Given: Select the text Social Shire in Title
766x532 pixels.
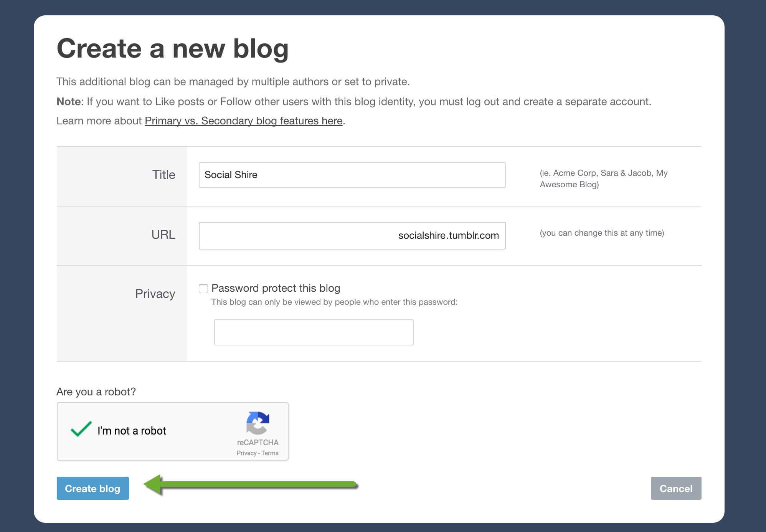Looking at the screenshot, I should [231, 175].
